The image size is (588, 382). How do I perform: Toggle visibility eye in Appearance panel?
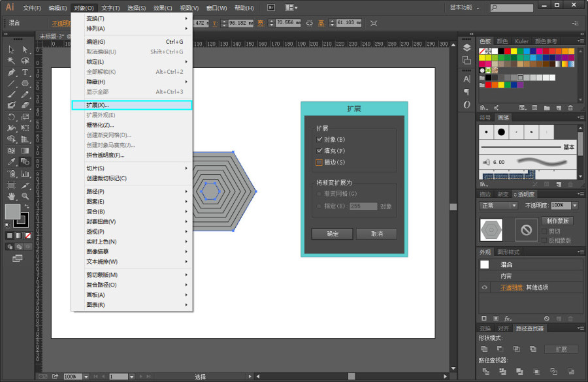coord(485,287)
